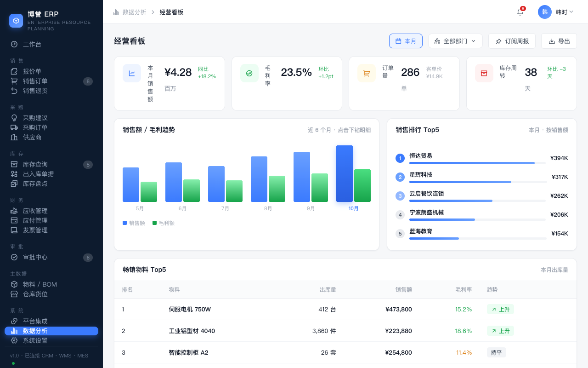Open the notifications bell icon
The width and height of the screenshot is (588, 368).
click(520, 12)
